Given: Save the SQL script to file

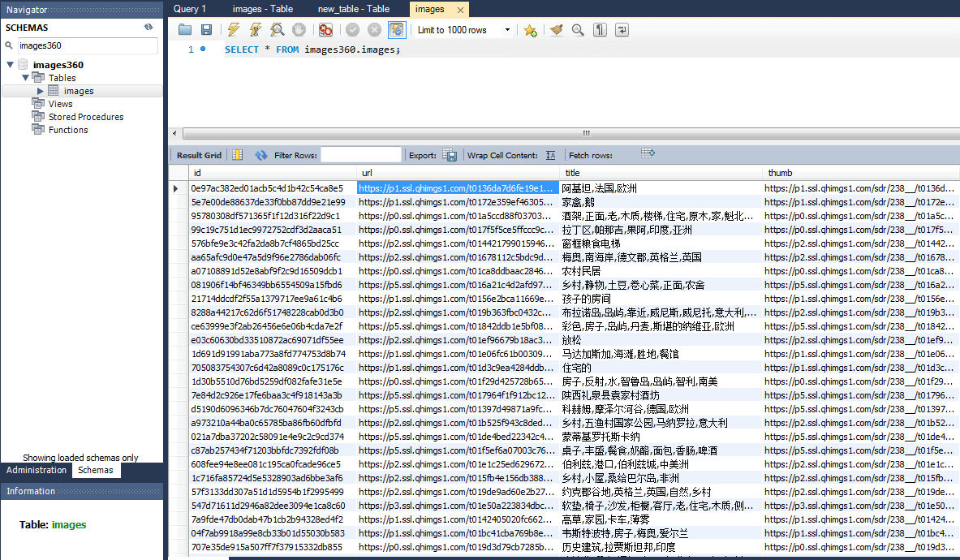Looking at the screenshot, I should 206,30.
